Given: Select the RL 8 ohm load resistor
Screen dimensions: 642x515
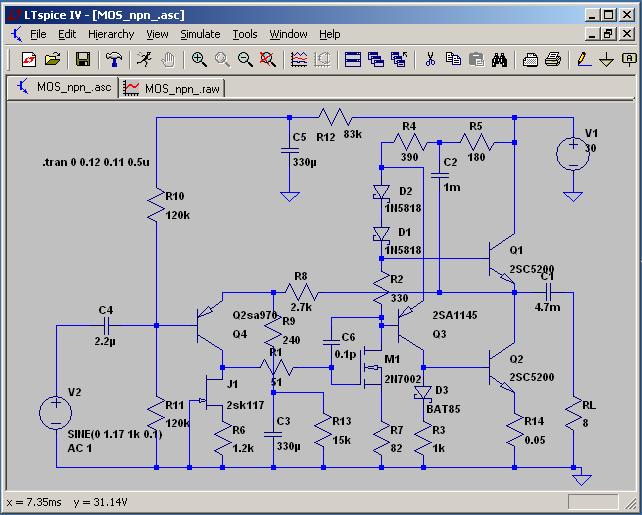Looking at the screenshot, I should (574, 413).
